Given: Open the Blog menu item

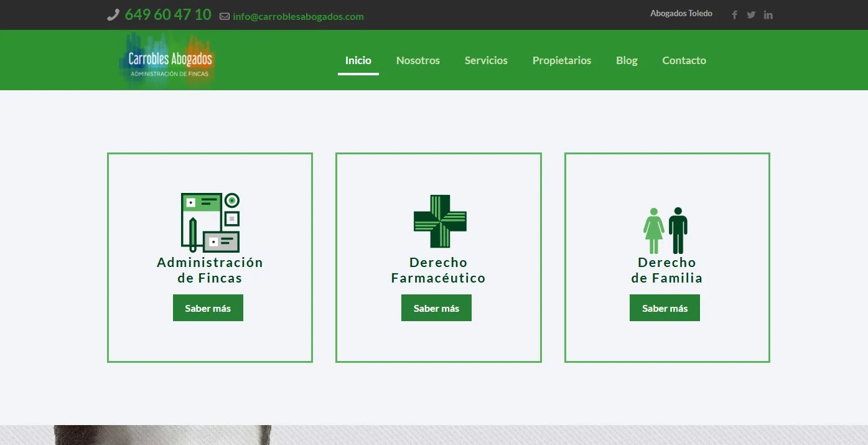Looking at the screenshot, I should point(627,60).
